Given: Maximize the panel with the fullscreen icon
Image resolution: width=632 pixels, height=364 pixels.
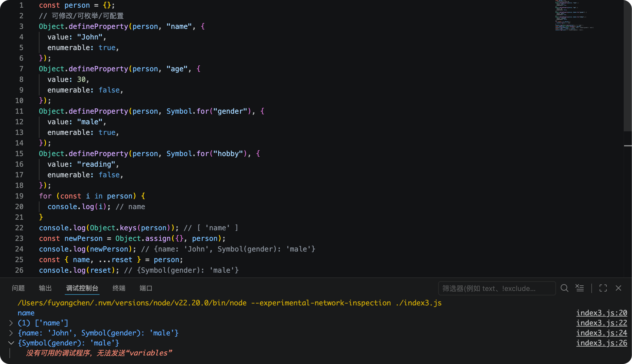Looking at the screenshot, I should [x=603, y=288].
